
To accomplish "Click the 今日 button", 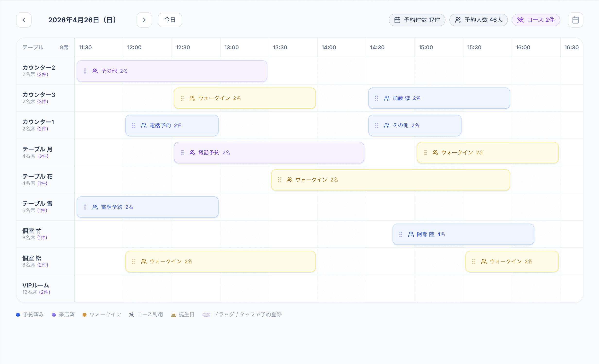I will pyautogui.click(x=170, y=20).
